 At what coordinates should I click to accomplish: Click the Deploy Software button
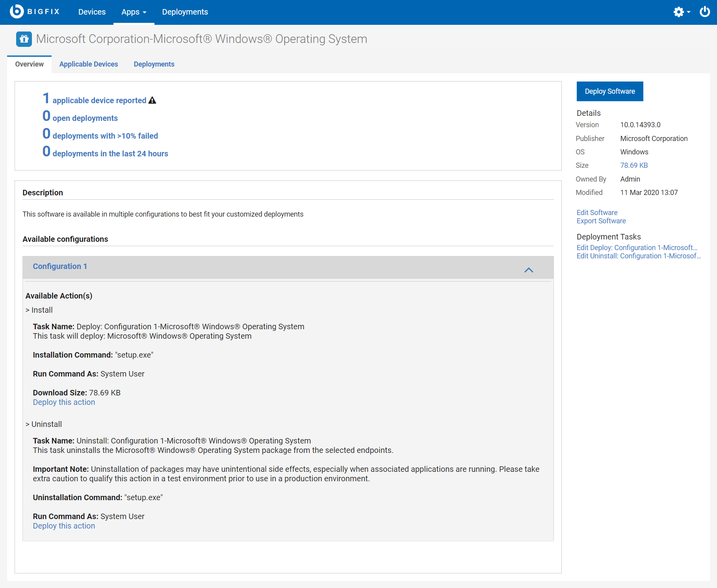pos(609,91)
